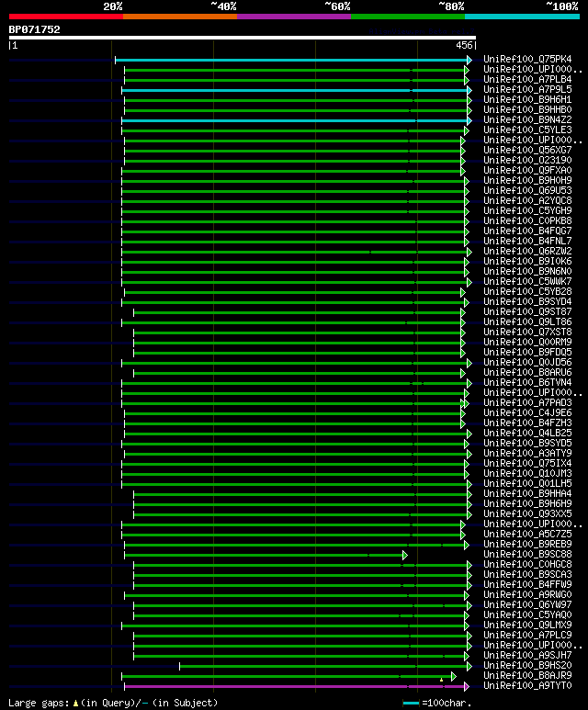588x710 pixels.
Task: Select the UniRef100_Q6RZW2 entry
Action: tap(527, 252)
